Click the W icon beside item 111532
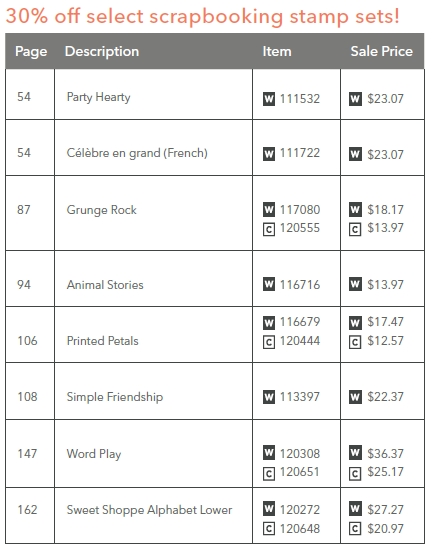The height and width of the screenshot is (550, 434). pyautogui.click(x=269, y=99)
